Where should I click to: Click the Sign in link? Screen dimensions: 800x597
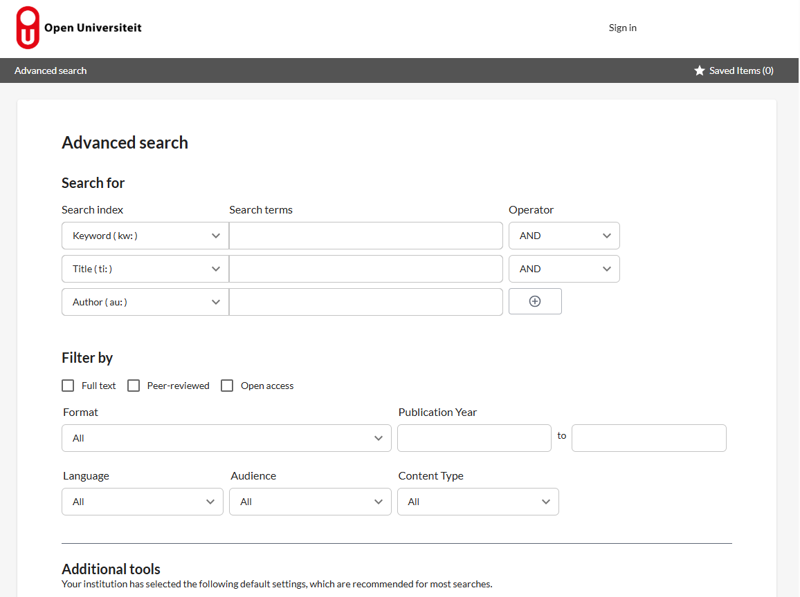(622, 28)
